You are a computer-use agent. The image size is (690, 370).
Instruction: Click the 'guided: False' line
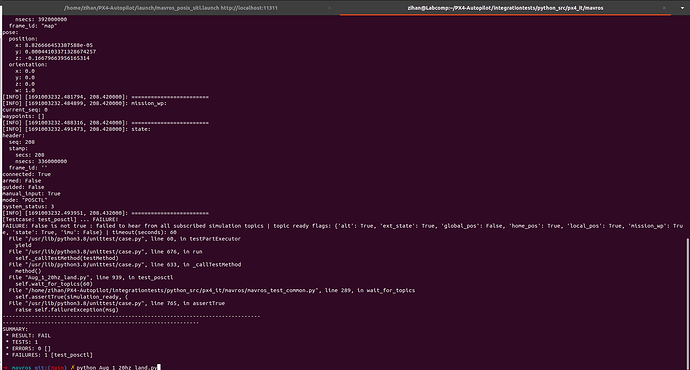pos(23,187)
